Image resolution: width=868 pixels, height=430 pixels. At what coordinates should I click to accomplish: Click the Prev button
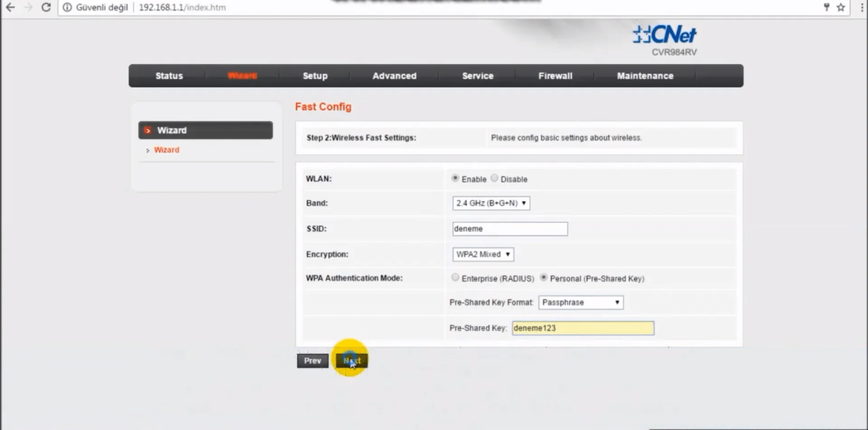[x=313, y=361]
